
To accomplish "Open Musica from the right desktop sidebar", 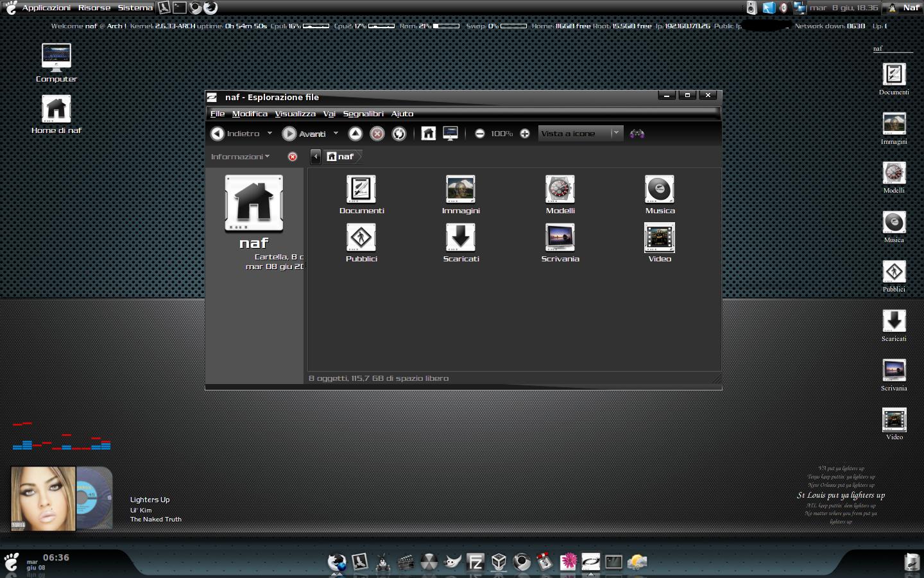I will point(894,227).
